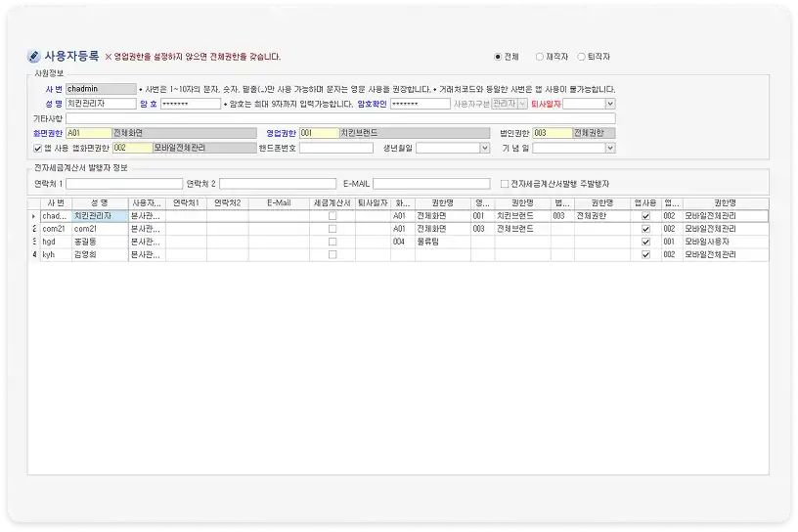
Task: Select the com21 사번 cell in table
Action: [x=56, y=229]
